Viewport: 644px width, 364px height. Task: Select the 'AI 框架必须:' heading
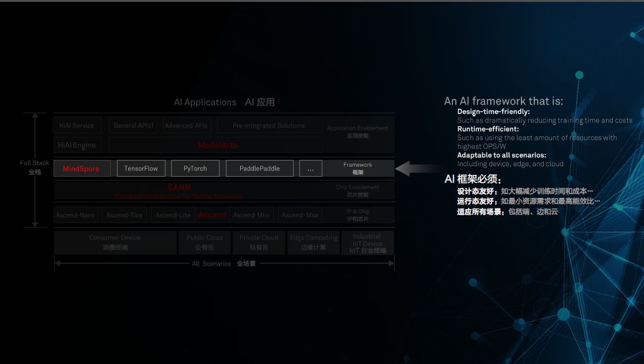click(473, 179)
